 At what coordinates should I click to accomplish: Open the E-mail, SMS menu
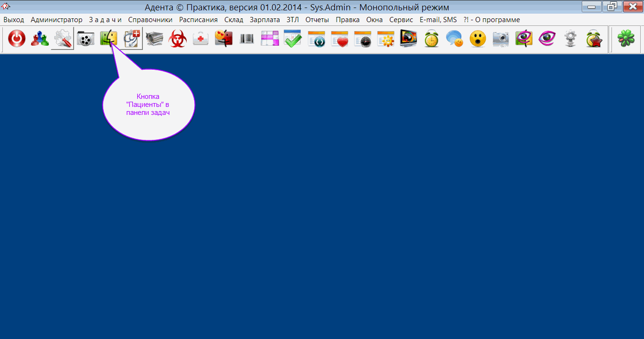pyautogui.click(x=438, y=20)
